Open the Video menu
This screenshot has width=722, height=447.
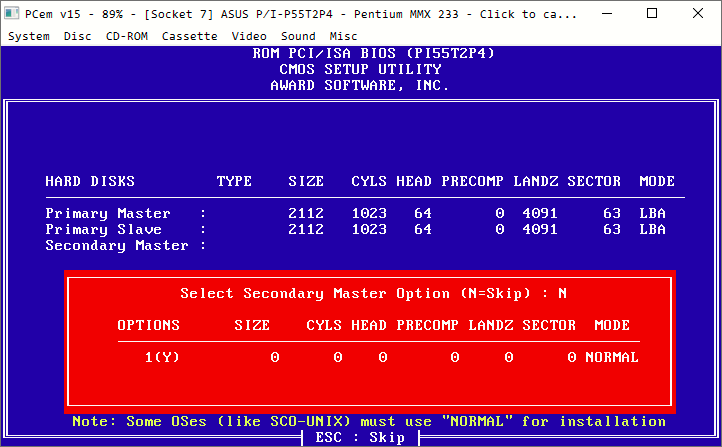(249, 36)
